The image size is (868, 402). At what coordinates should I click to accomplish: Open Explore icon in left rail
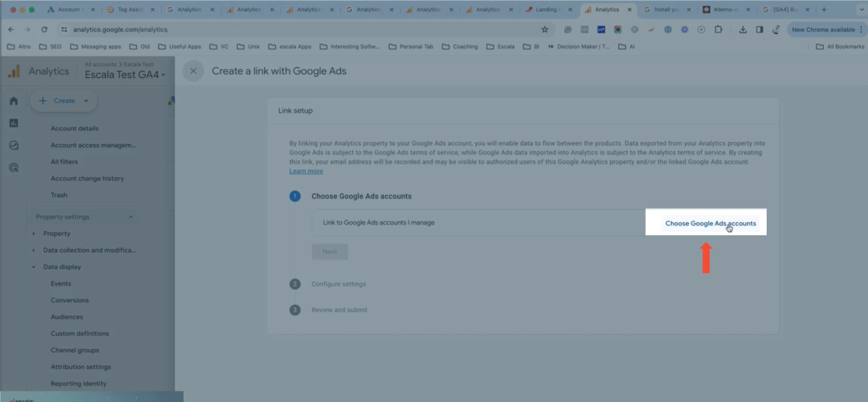[14, 145]
